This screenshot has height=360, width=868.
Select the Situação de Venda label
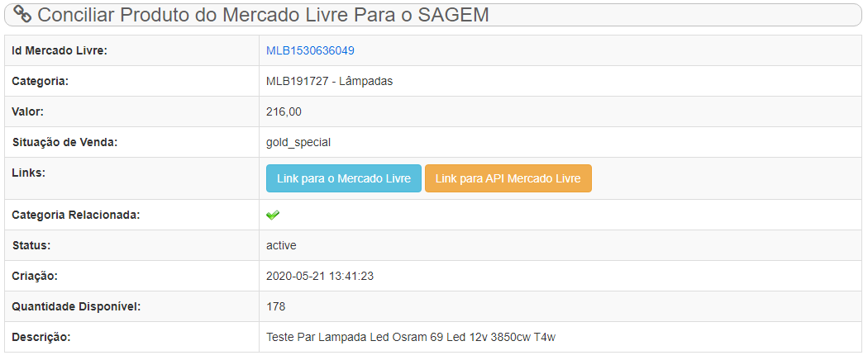pos(64,142)
